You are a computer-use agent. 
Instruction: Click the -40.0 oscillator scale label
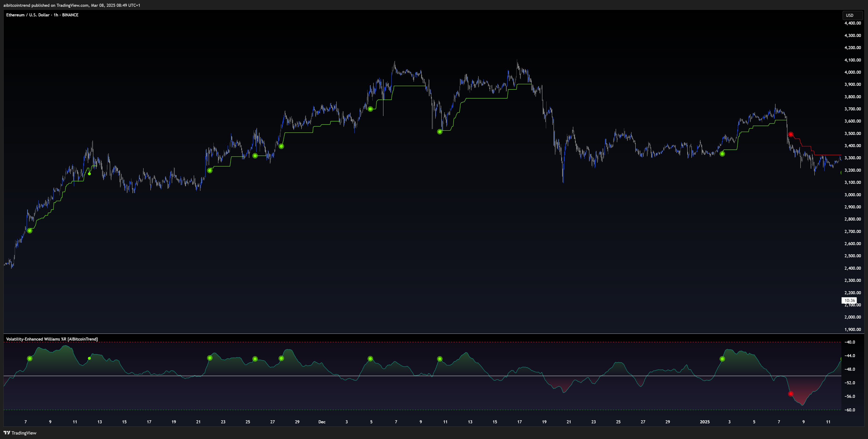850,342
